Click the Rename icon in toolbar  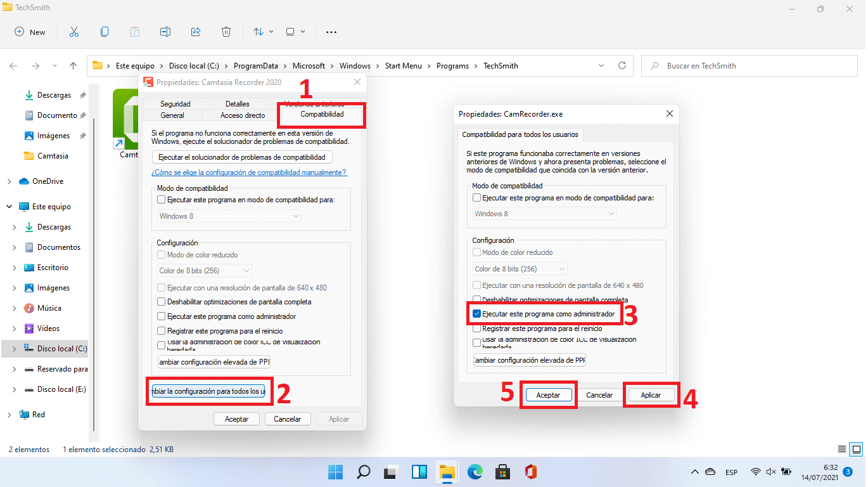[165, 32]
